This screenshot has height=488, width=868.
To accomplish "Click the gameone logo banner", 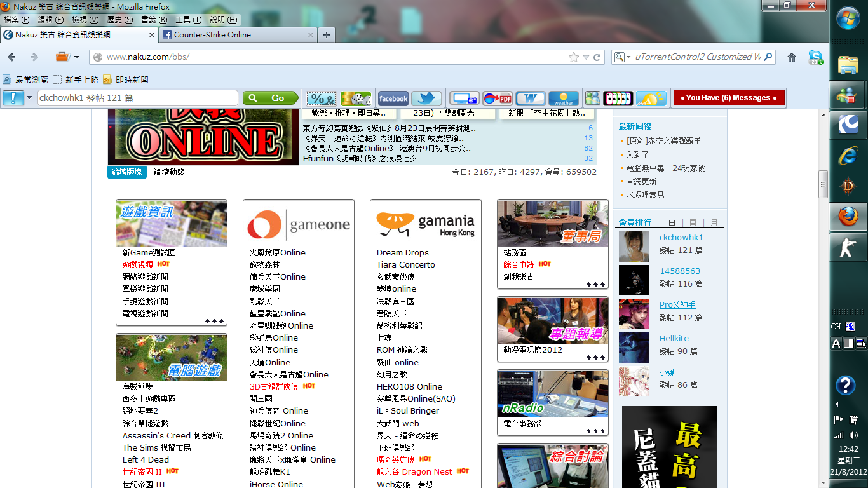I will [299, 224].
